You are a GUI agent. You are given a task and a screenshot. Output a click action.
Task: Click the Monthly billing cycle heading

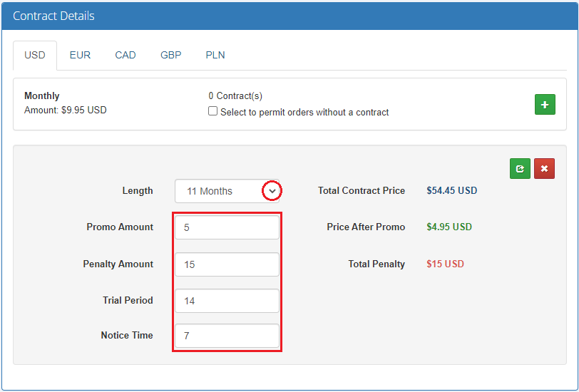(x=42, y=96)
